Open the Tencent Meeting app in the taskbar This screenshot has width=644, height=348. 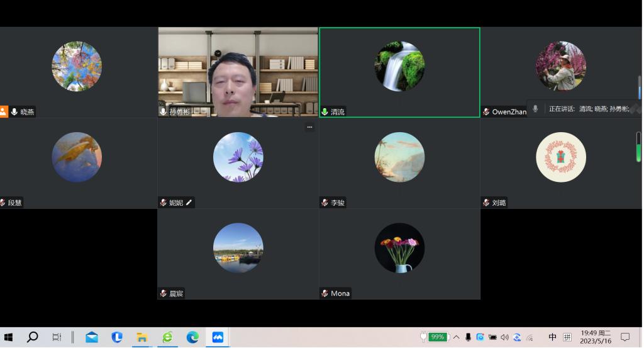pos(218,337)
